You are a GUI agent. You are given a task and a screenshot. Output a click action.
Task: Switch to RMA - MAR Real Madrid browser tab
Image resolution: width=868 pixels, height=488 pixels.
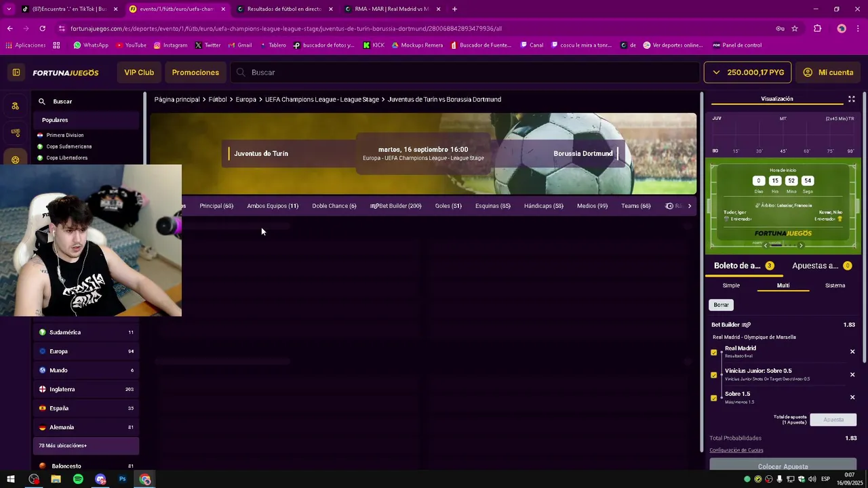point(392,9)
